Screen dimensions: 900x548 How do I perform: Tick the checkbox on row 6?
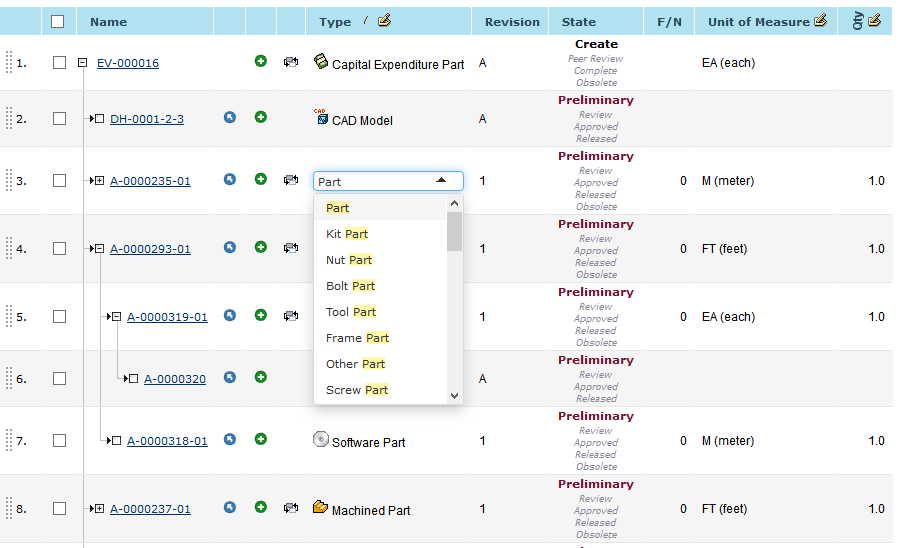pyautogui.click(x=59, y=379)
